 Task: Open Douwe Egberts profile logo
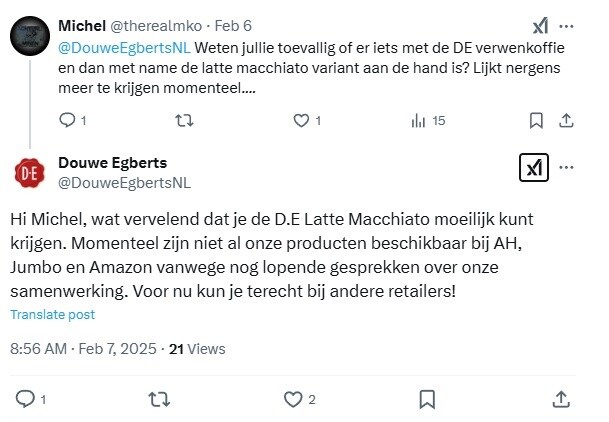[x=30, y=172]
